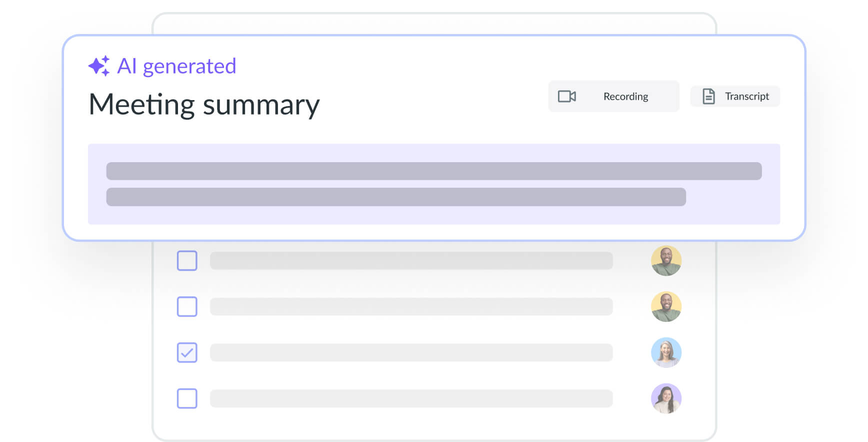Viewport: 868px width, 442px height.
Task: Click the lavender summary text block
Action: (x=434, y=184)
